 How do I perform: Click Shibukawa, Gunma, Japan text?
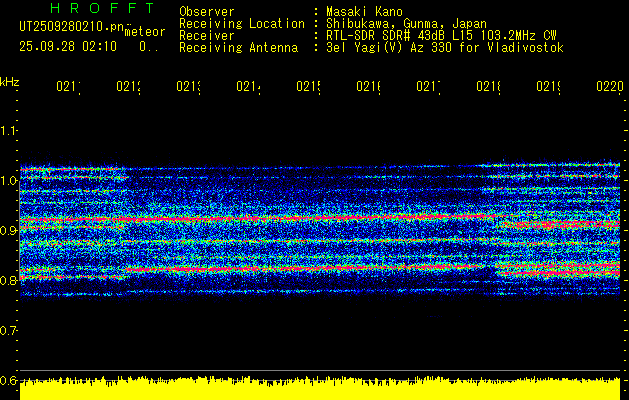click(x=406, y=23)
